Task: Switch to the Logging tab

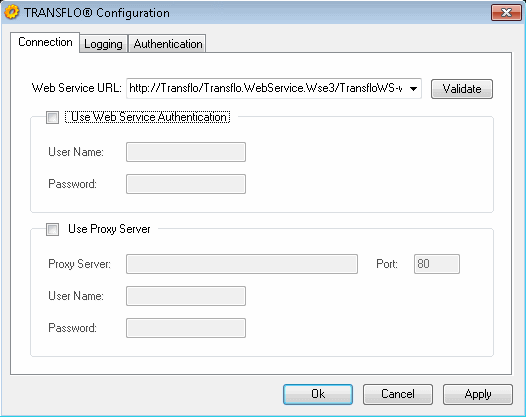Action: click(x=103, y=44)
